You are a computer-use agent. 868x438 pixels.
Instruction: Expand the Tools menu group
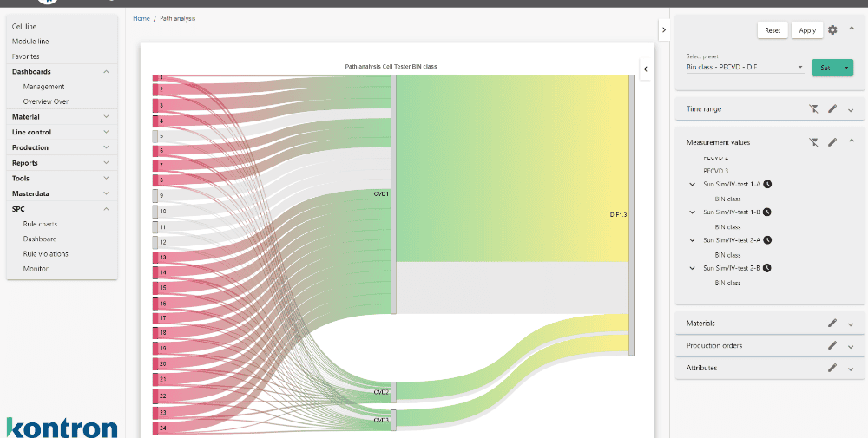coord(106,178)
